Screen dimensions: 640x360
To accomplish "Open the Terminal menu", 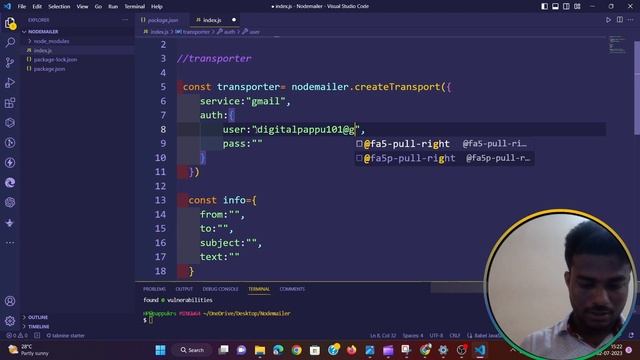I will pyautogui.click(x=135, y=7).
